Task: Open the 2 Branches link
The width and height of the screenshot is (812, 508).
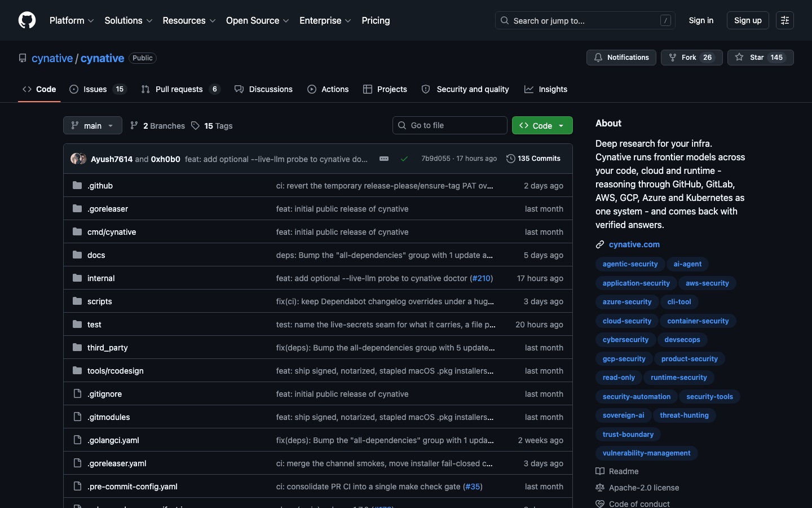Action: (x=157, y=126)
